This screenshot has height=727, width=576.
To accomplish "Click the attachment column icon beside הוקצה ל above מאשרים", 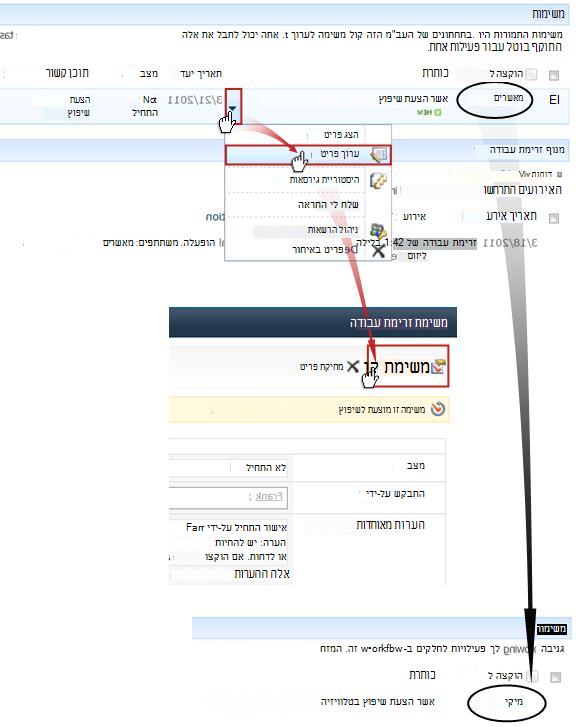I will click(532, 74).
